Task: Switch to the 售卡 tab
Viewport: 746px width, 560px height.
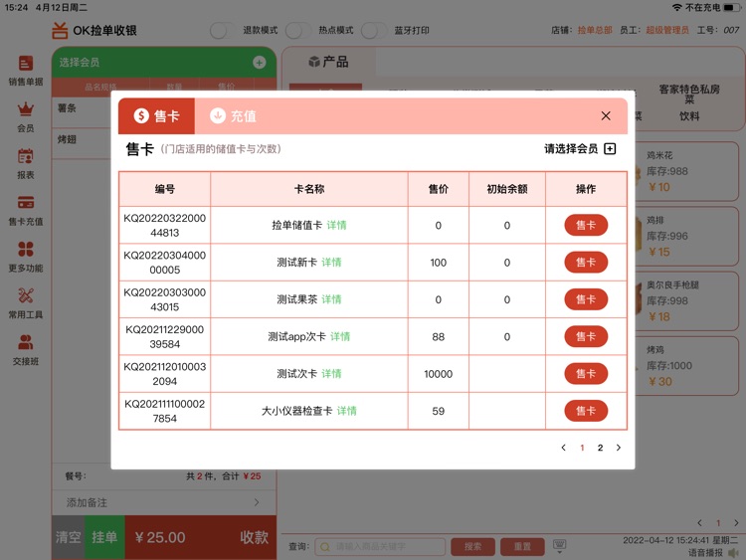Action: click(x=156, y=115)
